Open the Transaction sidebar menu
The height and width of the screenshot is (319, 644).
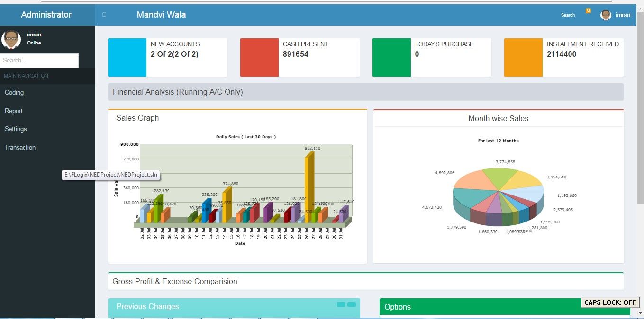(x=20, y=148)
